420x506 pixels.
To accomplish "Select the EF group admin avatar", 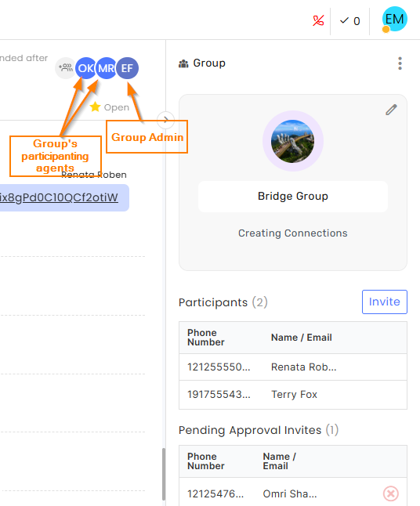I will click(127, 68).
